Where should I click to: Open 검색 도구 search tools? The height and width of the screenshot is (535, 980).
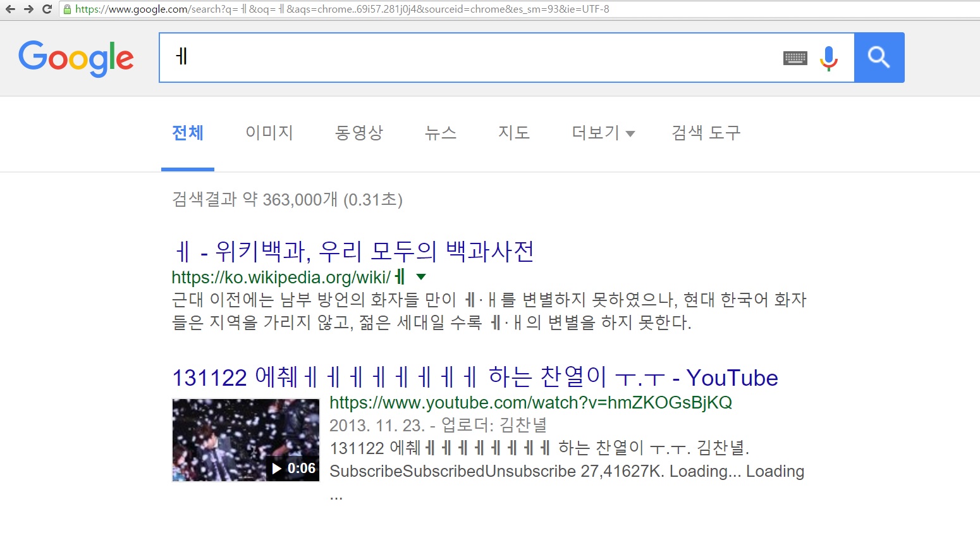(706, 133)
